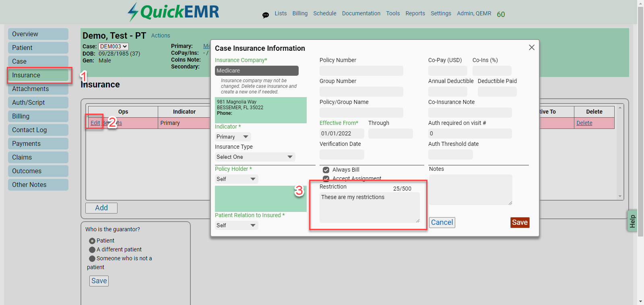Expand the Insurance Type Select One dropdown

tap(255, 157)
